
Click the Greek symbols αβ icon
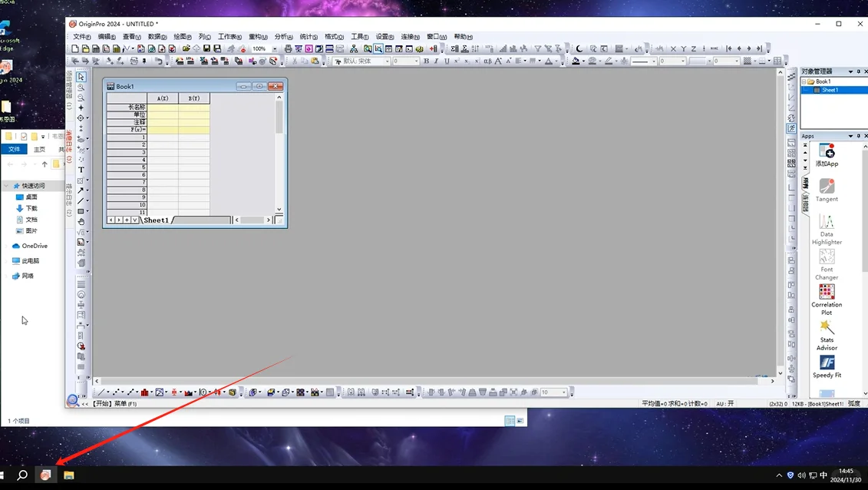click(x=487, y=61)
